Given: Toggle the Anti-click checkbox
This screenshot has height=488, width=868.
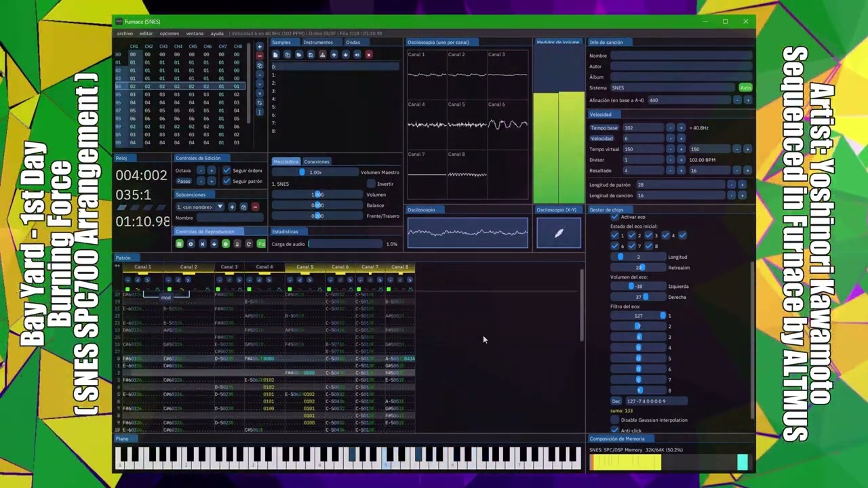Looking at the screenshot, I should pos(614,430).
